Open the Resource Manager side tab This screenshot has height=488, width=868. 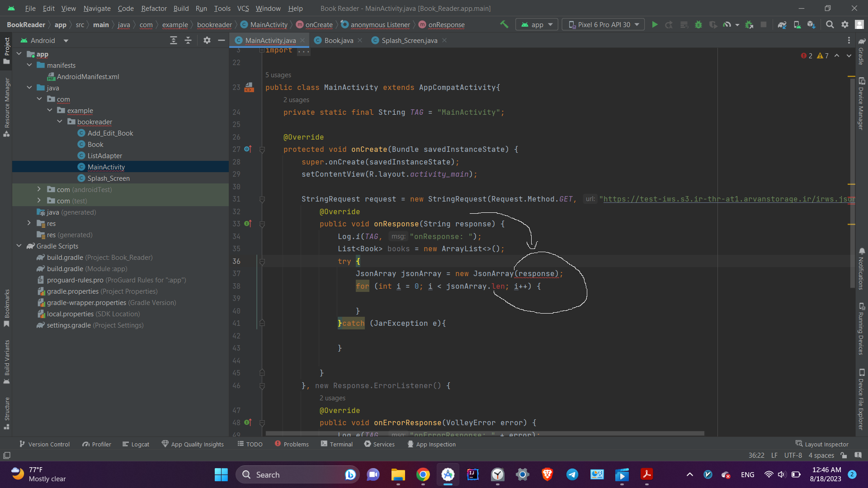(x=6, y=107)
